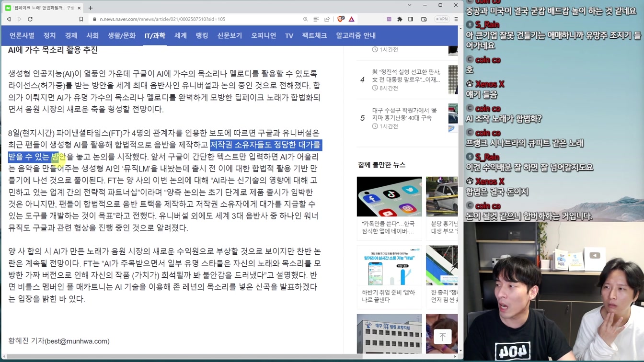
Task: Click the 카톡만큼 쓴다 article thumbnail
Action: pyautogui.click(x=389, y=196)
